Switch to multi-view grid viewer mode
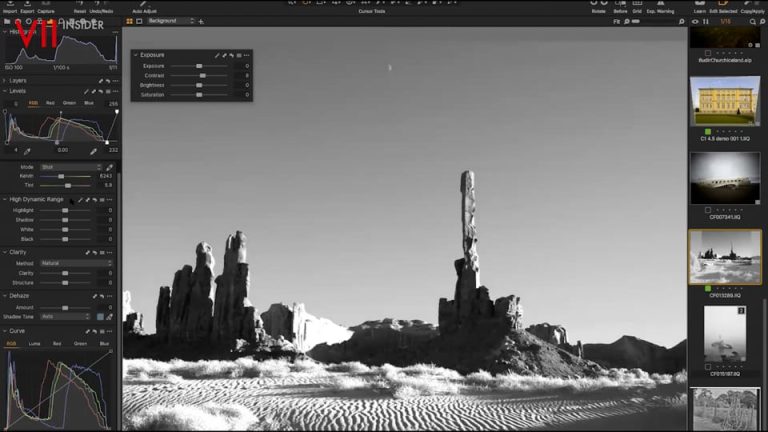Image resolution: width=768 pixels, height=432 pixels. click(130, 22)
